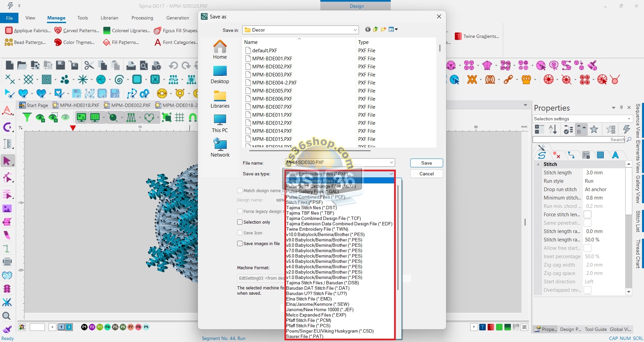The image size is (644, 342).
Task: Toggle the Save Icon checkbox
Action: click(240, 233)
